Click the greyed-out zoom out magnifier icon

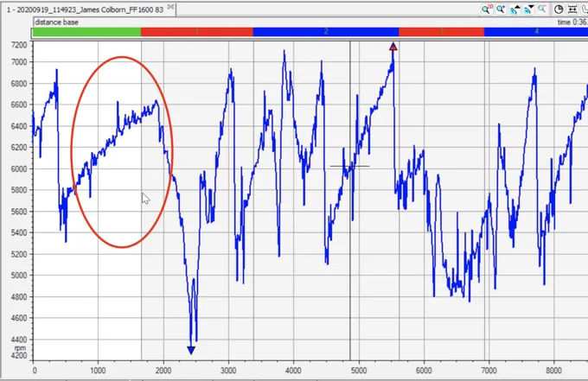tap(542, 9)
